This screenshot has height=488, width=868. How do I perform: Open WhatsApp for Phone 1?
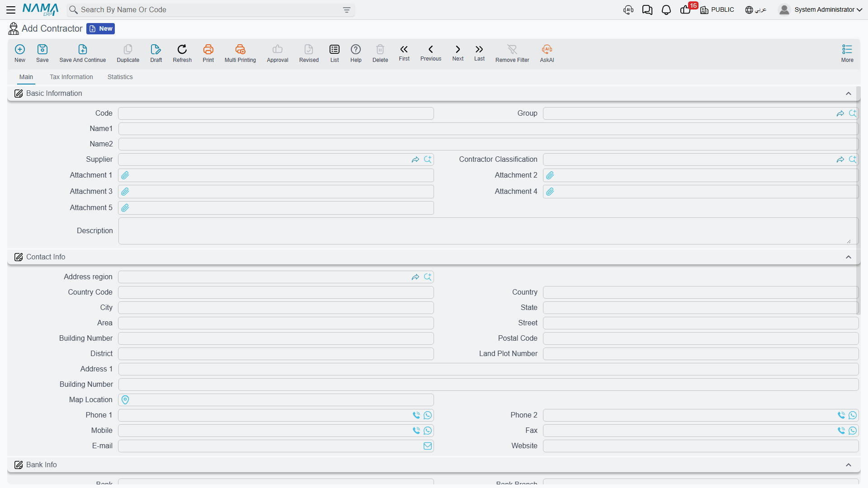[x=428, y=415]
